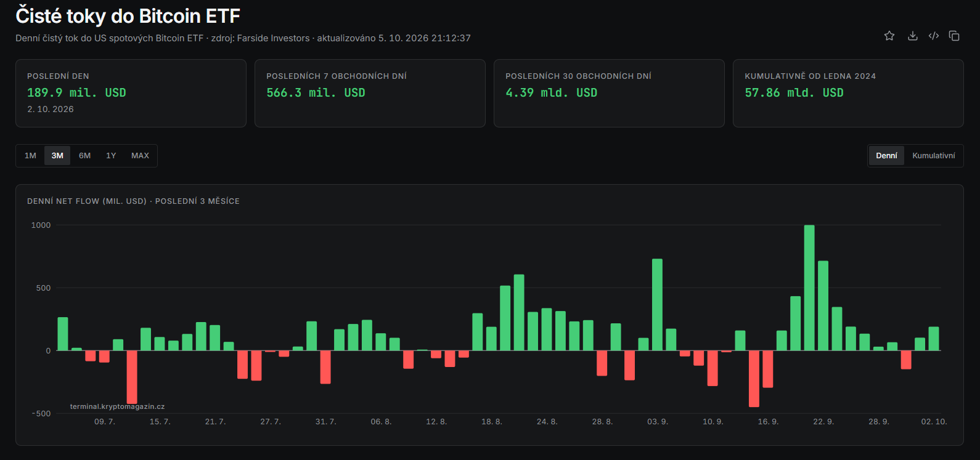Click the value 57.86 mld. USD
980x460 pixels.
794,92
